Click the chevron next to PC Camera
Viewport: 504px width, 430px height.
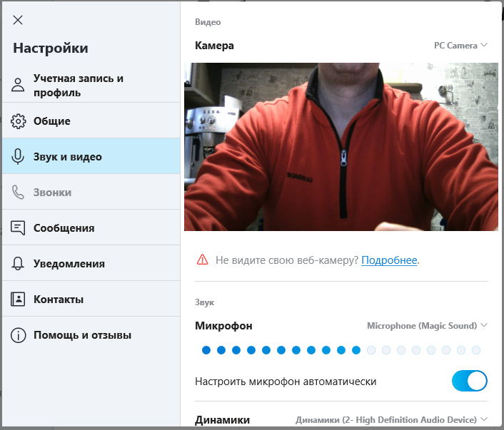pos(484,45)
